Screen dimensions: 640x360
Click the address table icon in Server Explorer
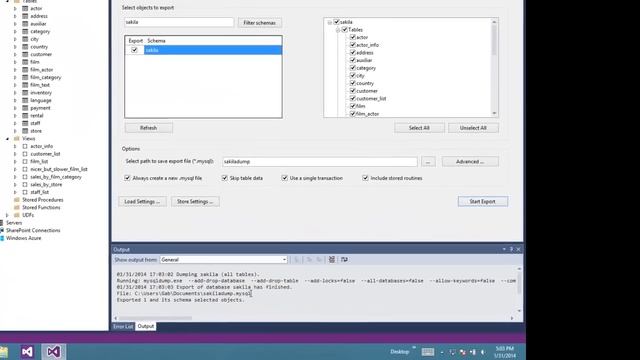tap(25, 16)
